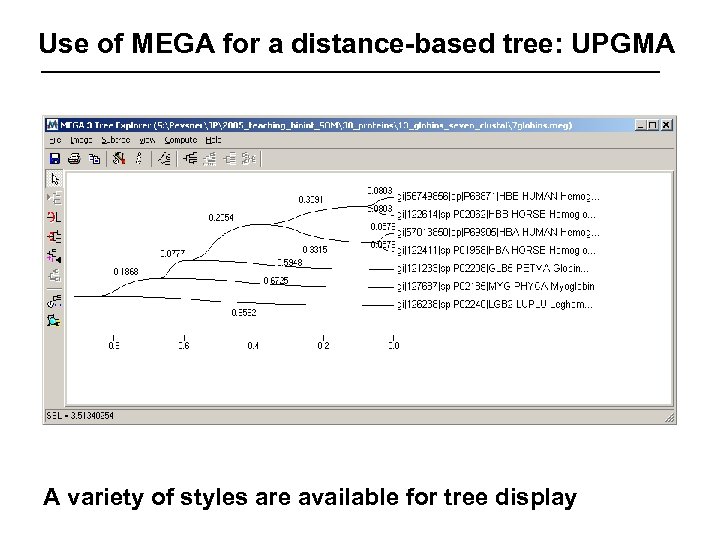This screenshot has height=540, width=720.
Task: Click the branch length 0.3291
Action: click(x=310, y=200)
